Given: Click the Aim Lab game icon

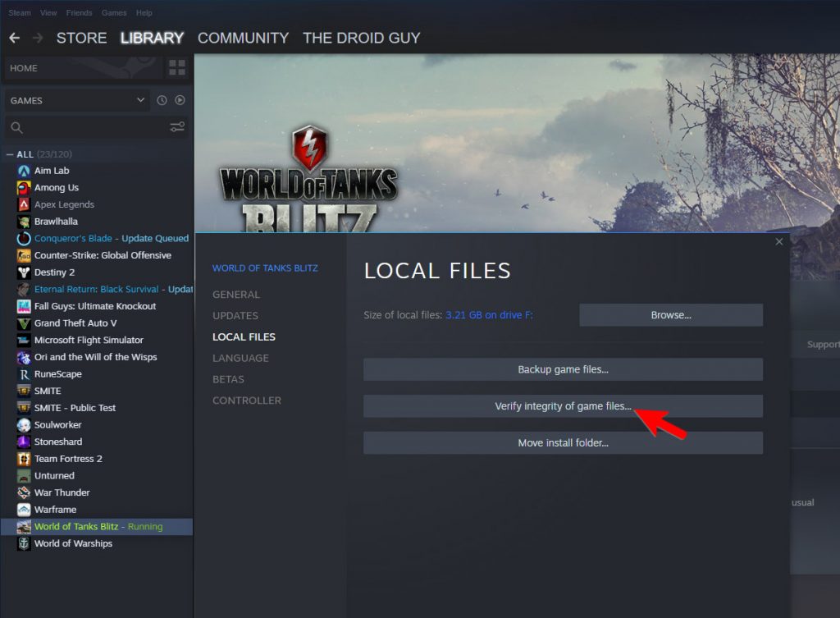Looking at the screenshot, I should click(24, 171).
